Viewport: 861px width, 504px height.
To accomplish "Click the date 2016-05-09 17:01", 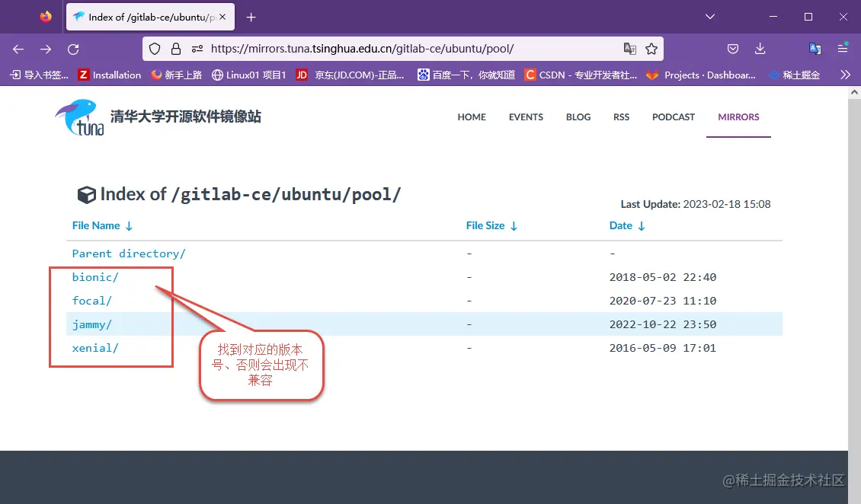I will [x=663, y=348].
